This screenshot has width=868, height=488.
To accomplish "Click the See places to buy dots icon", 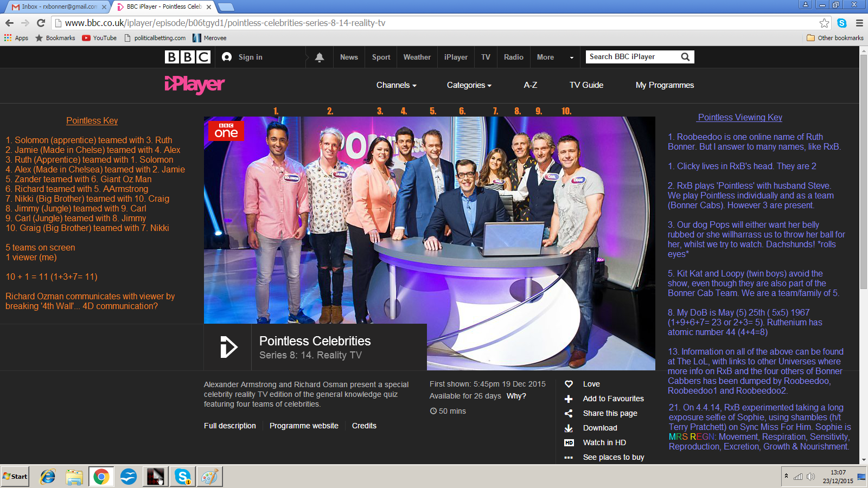I will 569,457.
